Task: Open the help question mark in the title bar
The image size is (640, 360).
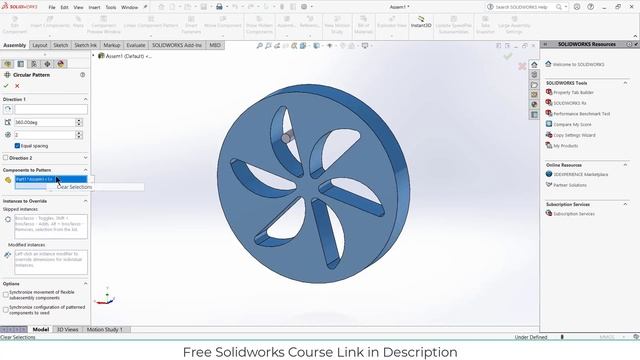Action: coord(591,7)
